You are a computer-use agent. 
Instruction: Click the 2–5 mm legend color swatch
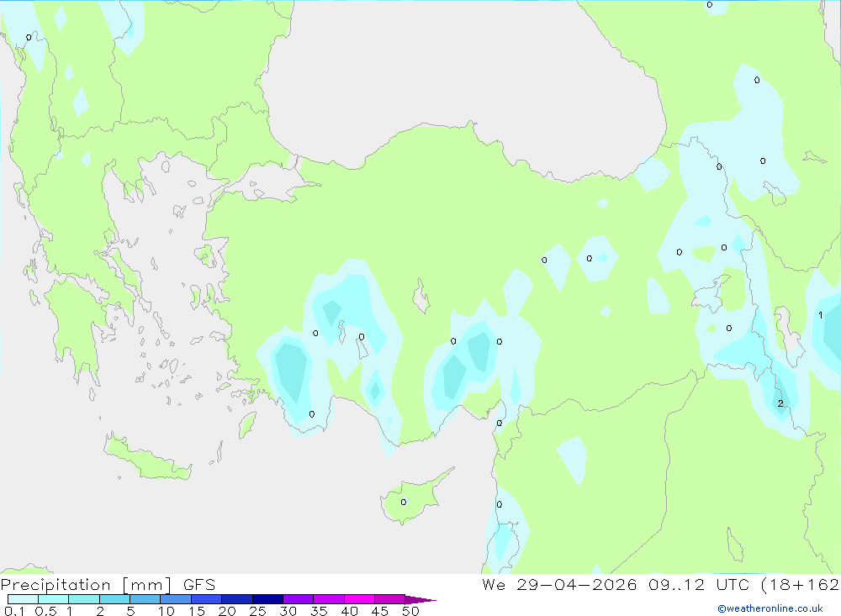point(114,599)
